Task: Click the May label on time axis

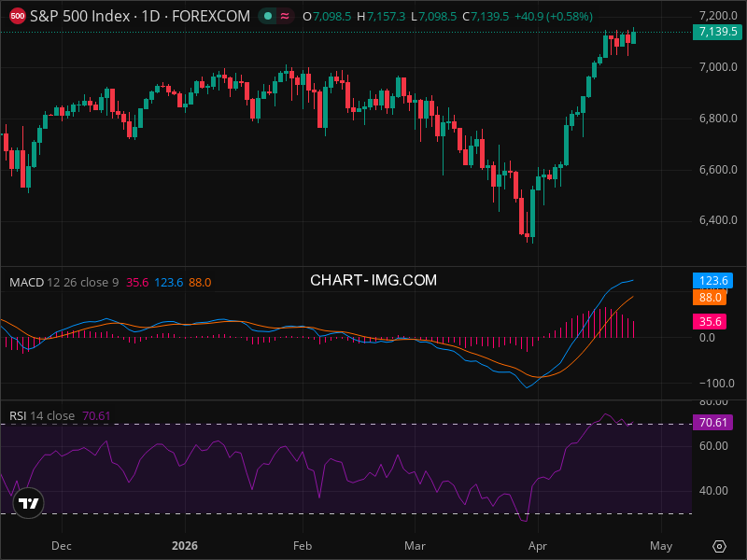Action: [661, 546]
